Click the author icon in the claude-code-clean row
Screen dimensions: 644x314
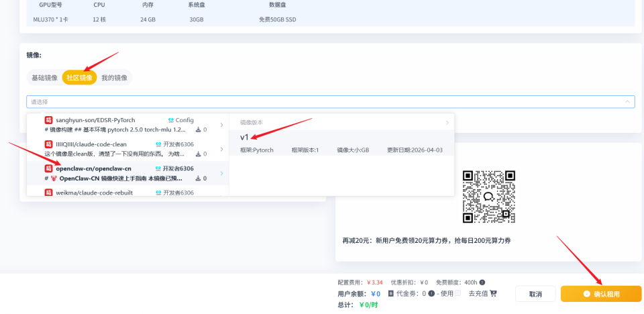[x=158, y=144]
